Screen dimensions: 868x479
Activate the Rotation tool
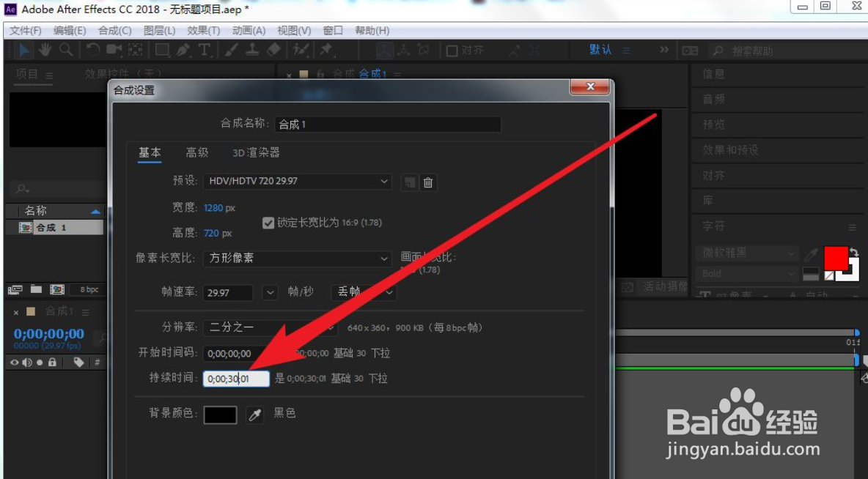coord(93,51)
